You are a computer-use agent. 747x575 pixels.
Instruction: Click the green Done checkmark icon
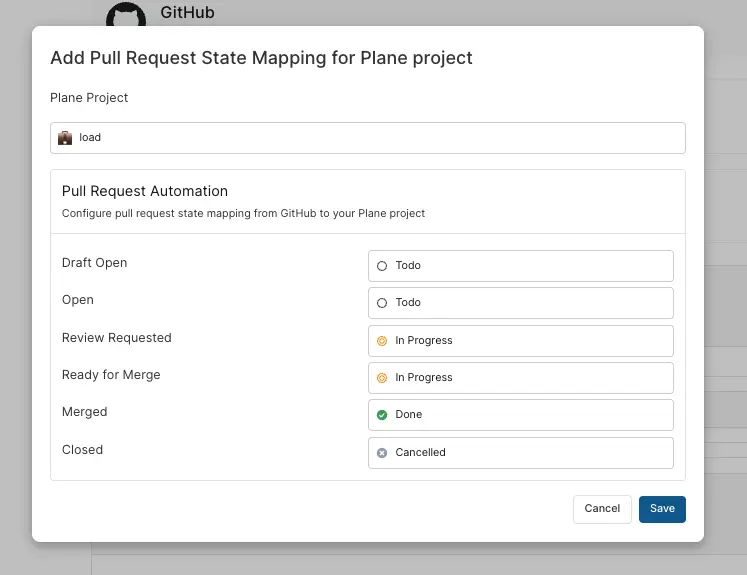point(382,415)
